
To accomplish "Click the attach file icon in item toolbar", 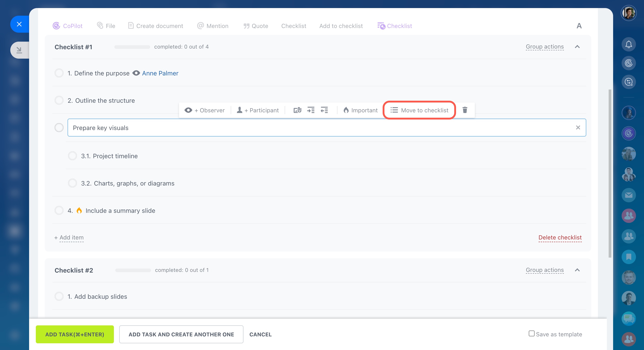I will click(297, 110).
